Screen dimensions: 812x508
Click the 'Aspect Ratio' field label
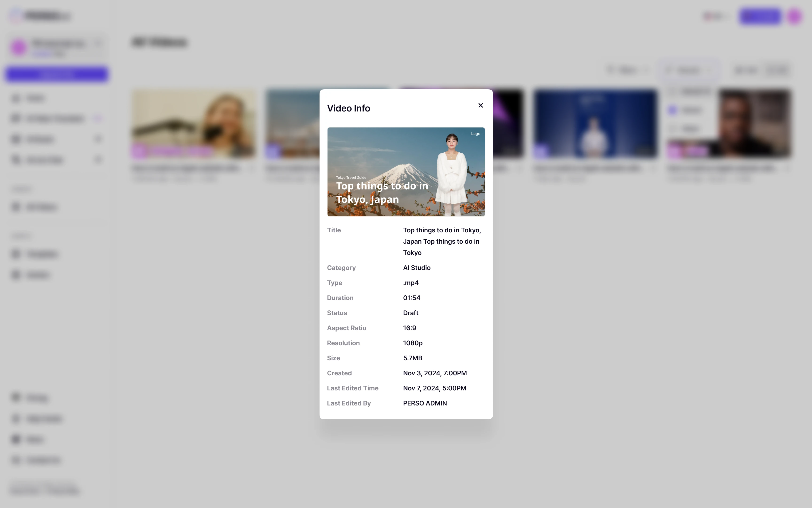point(347,328)
